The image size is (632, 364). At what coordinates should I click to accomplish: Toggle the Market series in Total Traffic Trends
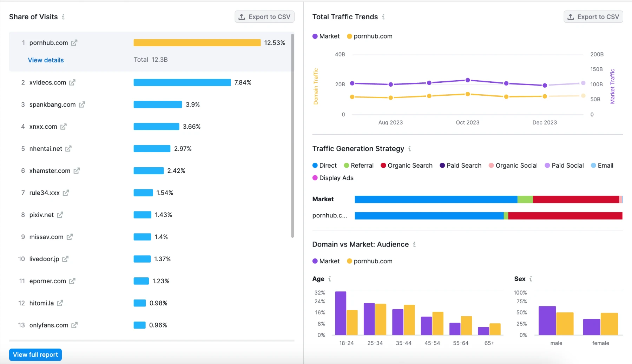point(325,36)
